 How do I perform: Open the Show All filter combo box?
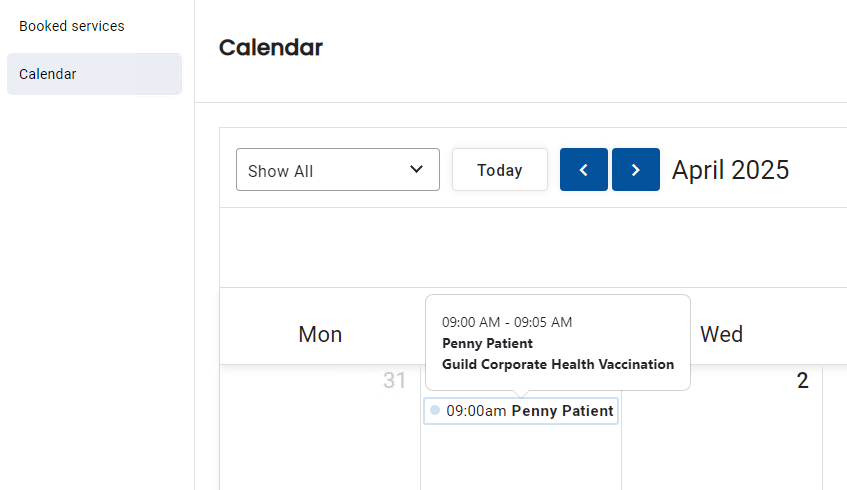(x=338, y=170)
